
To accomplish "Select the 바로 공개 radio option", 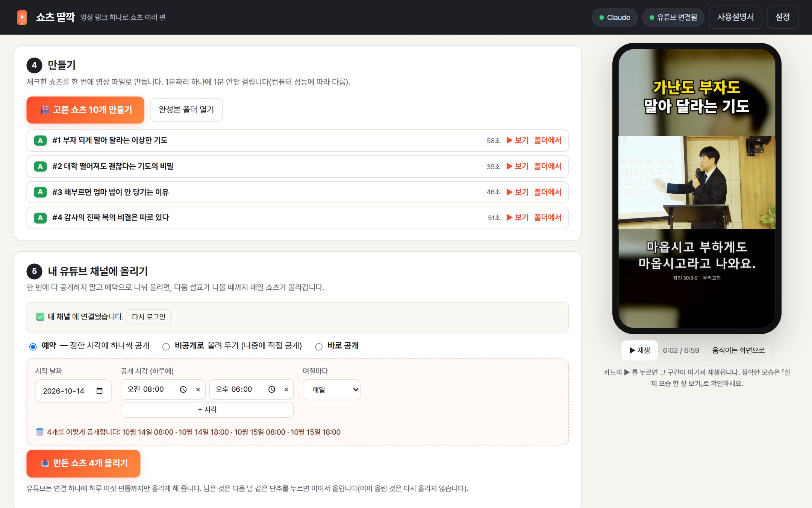I will coord(319,347).
